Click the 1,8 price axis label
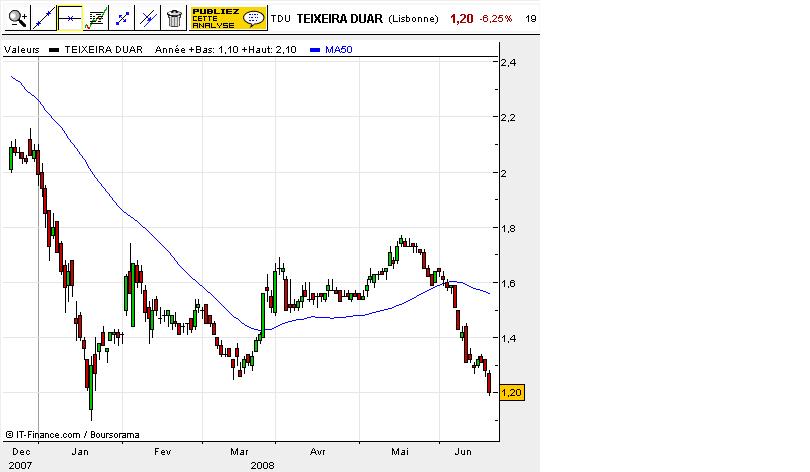Screen dimensions: 810x472 point(508,228)
